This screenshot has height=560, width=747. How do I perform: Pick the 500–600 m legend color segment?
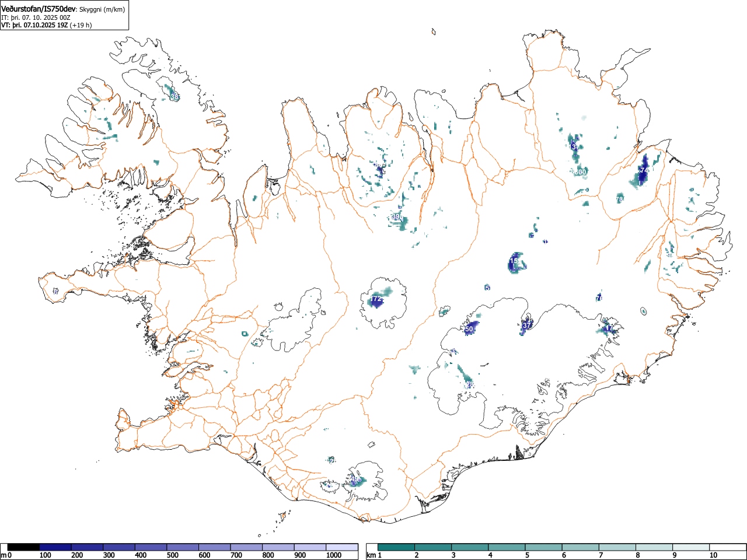click(x=183, y=547)
